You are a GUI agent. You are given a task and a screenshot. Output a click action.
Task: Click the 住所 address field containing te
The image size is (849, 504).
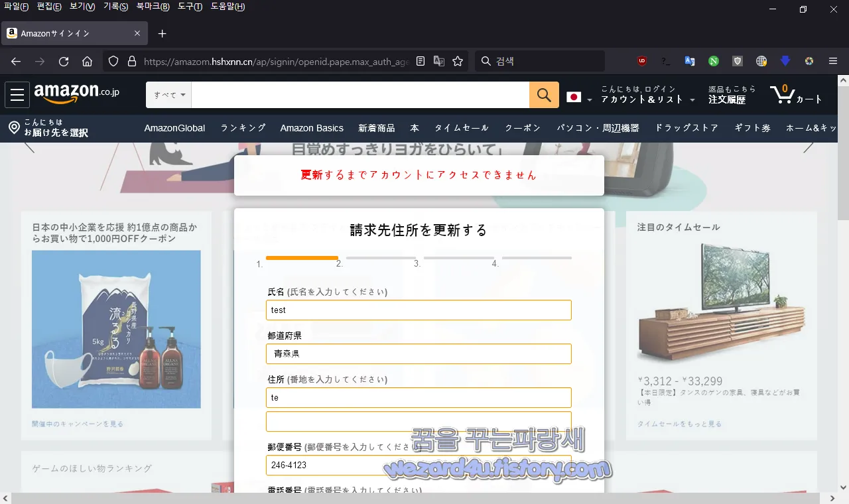click(x=419, y=398)
